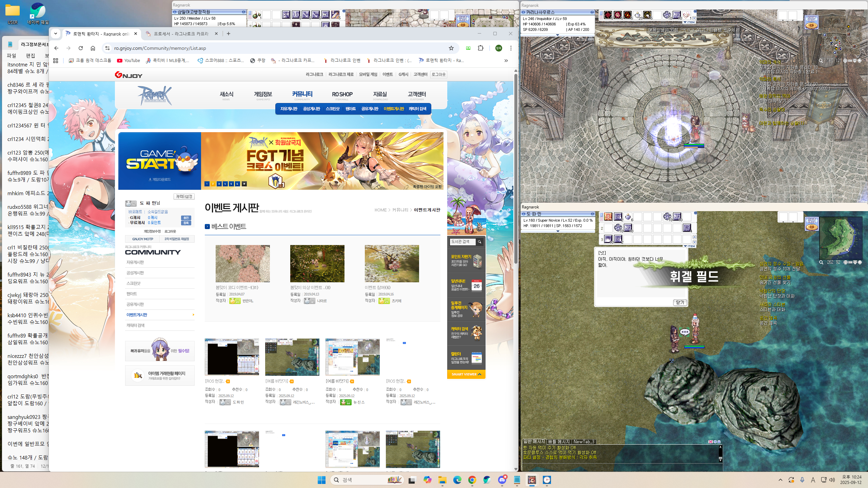Open Cash Shop in top-right Ragnarok window

click(x=811, y=22)
